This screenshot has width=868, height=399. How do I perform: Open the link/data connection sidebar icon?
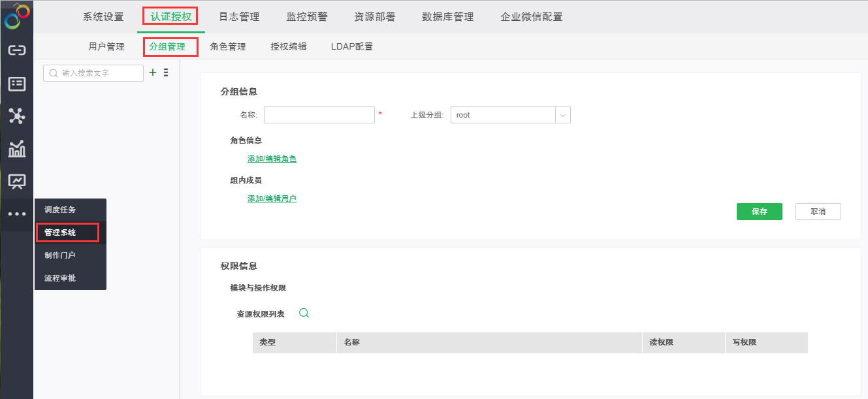[16, 50]
